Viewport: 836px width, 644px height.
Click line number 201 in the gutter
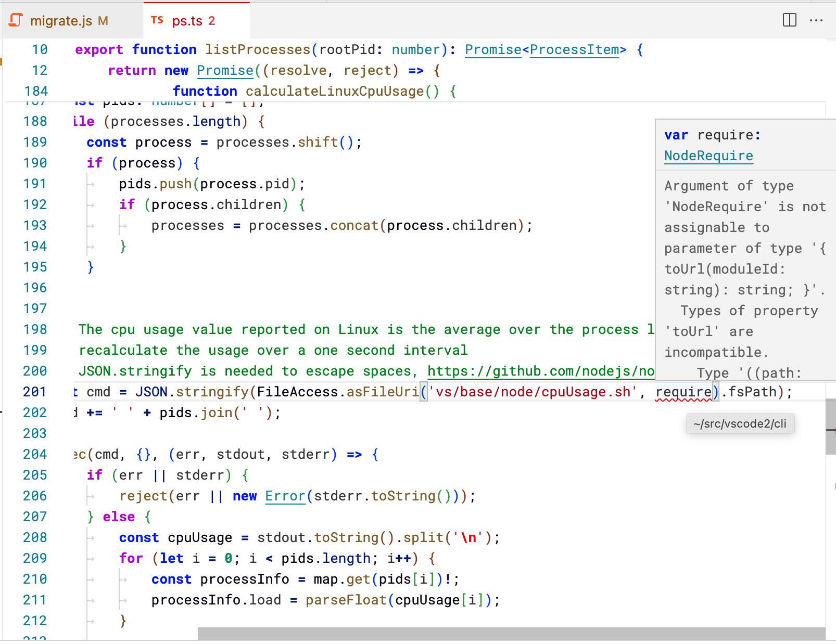point(34,392)
